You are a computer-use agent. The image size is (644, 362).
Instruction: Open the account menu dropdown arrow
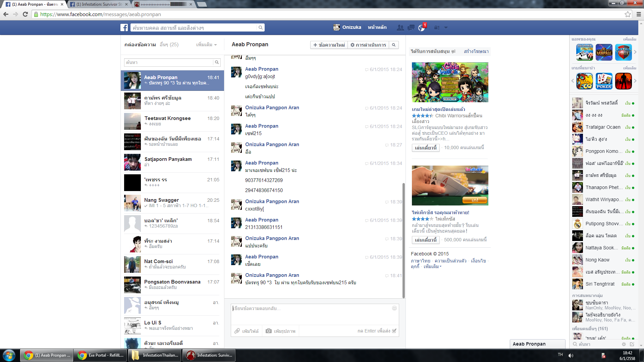click(x=446, y=28)
